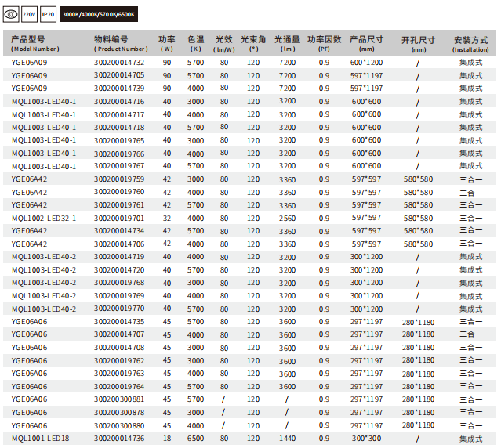Click the 光效 column header

pyautogui.click(x=224, y=43)
